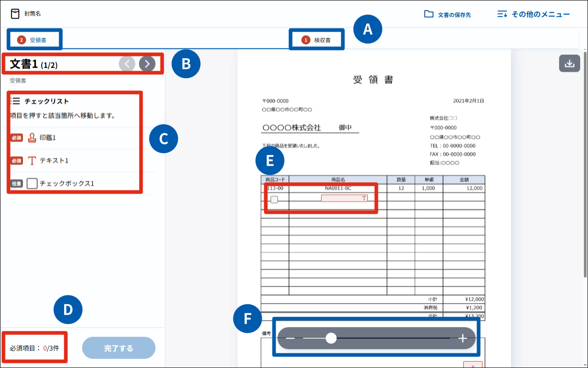588x368 pixels.
Task: Click the envelope icon beside 封筒名
Action: 16,14
